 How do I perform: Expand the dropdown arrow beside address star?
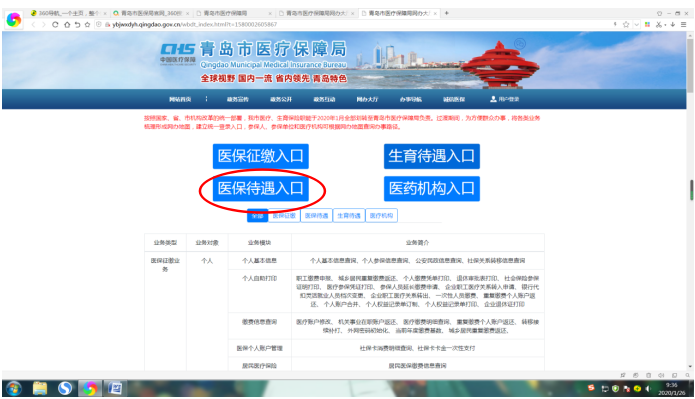pos(636,25)
